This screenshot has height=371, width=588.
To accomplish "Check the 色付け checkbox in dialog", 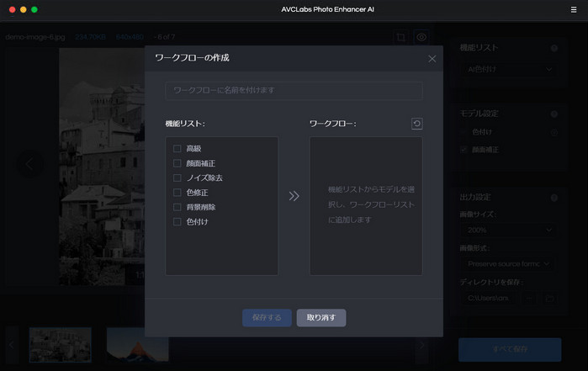I will [x=177, y=222].
